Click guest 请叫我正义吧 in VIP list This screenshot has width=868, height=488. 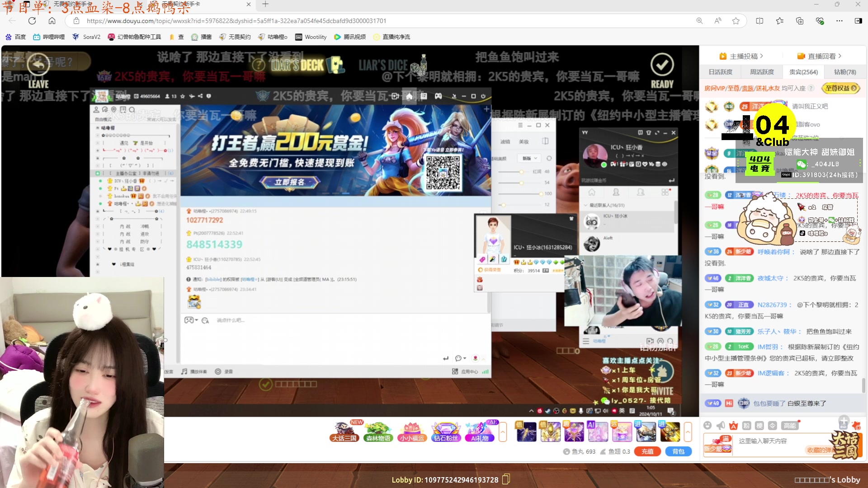810,106
